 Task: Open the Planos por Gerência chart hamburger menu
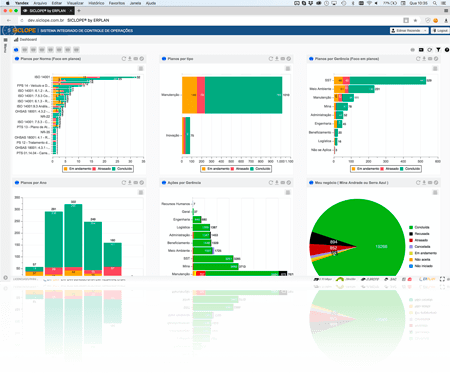click(435, 69)
